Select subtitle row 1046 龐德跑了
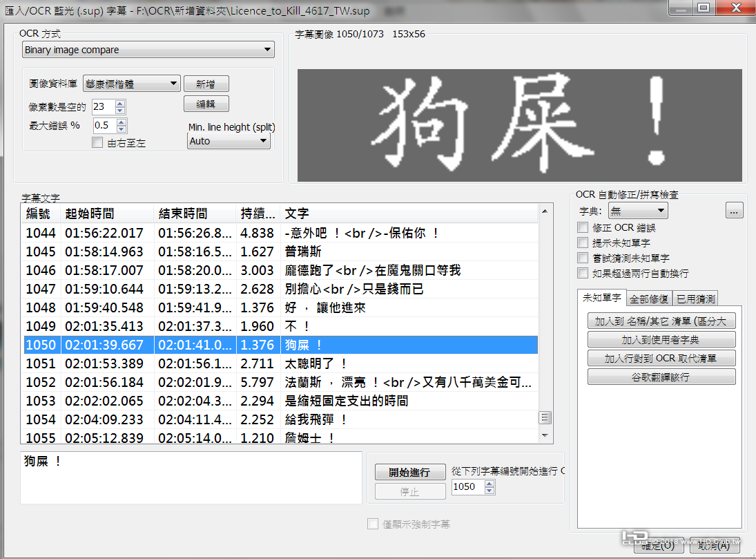 pyautogui.click(x=280, y=270)
